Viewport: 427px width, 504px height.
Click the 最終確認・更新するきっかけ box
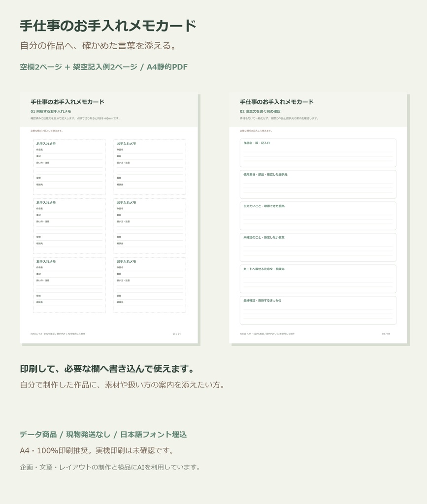click(x=318, y=311)
